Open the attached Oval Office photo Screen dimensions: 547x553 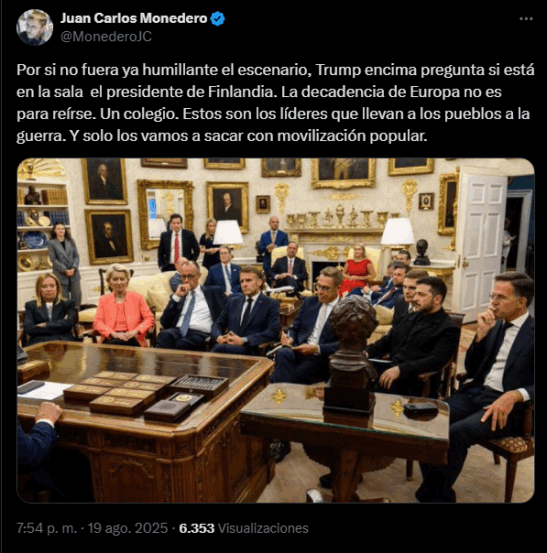pyautogui.click(x=275, y=330)
